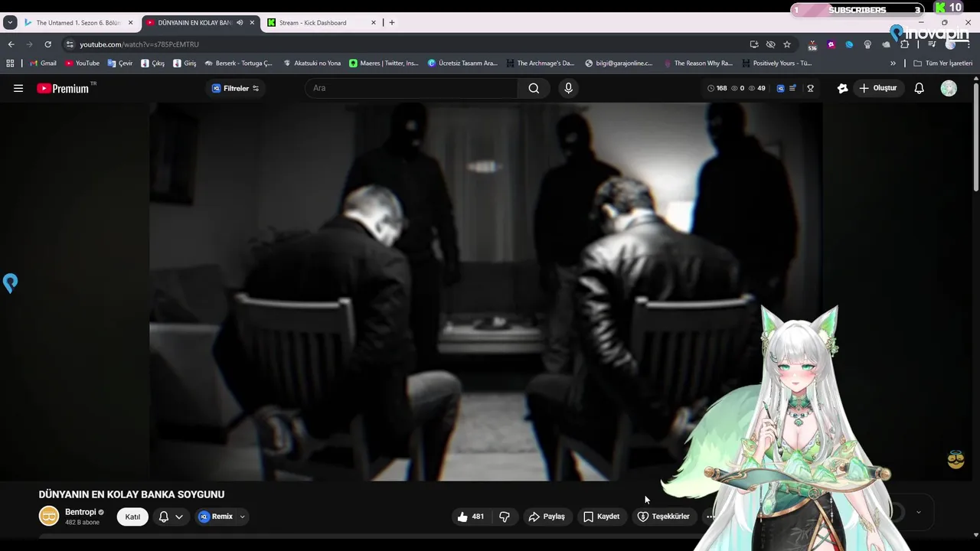This screenshot has height=551, width=980.
Task: Open the Çevir bookmark
Action: [120, 64]
